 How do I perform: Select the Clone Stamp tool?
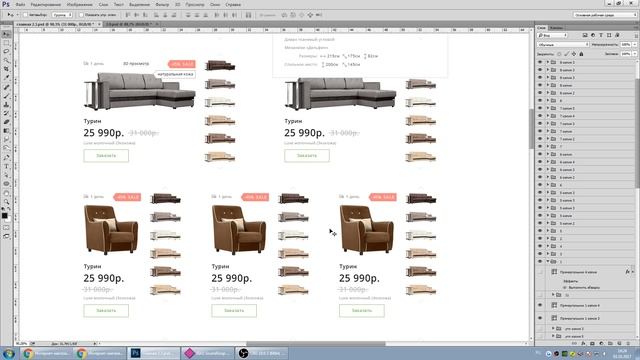(6, 104)
